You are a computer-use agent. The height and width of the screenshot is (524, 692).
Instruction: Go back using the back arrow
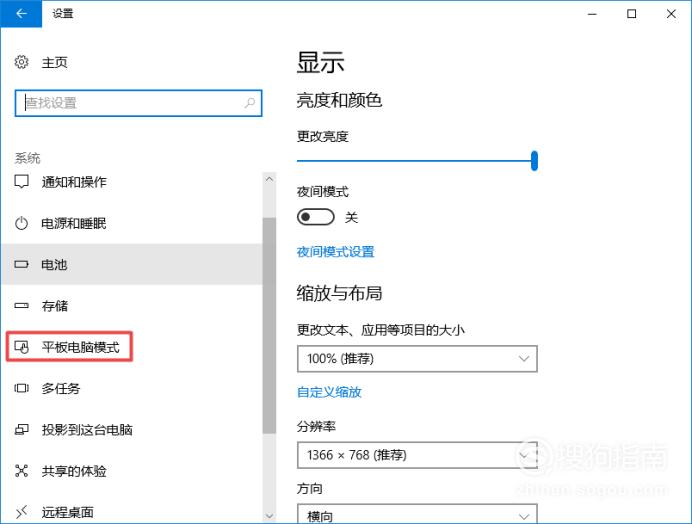[x=21, y=14]
